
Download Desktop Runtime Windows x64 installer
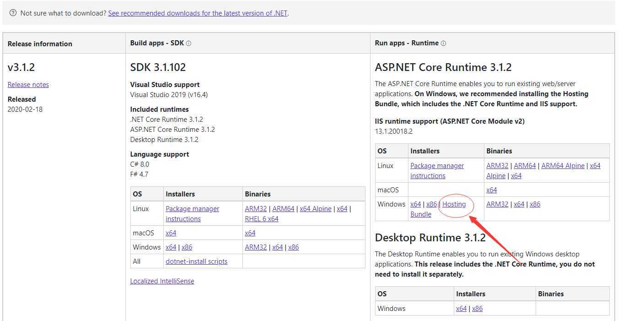click(x=462, y=309)
